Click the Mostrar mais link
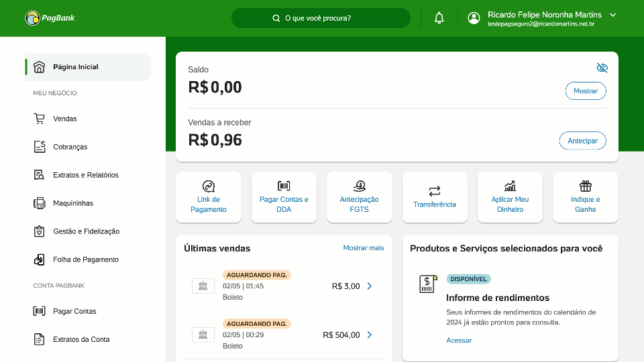Screen dimensions: 644x362 coord(364,248)
